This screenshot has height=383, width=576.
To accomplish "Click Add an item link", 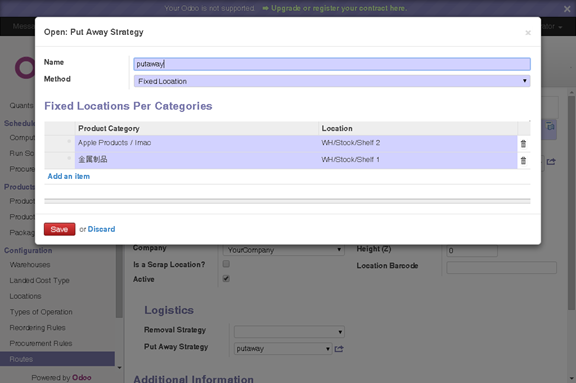I will point(69,176).
